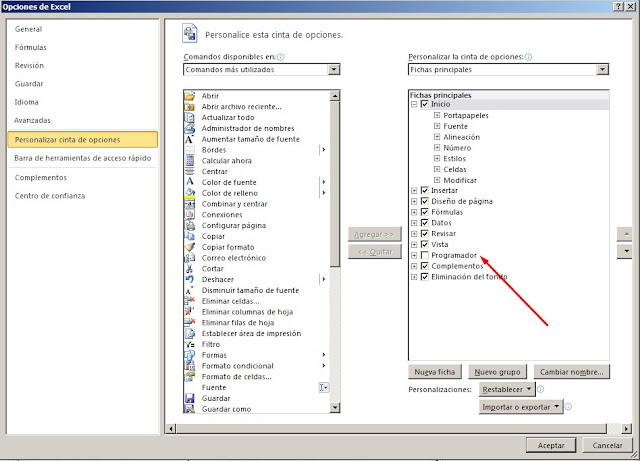Click the Establecer área de impresión icon

(x=189, y=334)
